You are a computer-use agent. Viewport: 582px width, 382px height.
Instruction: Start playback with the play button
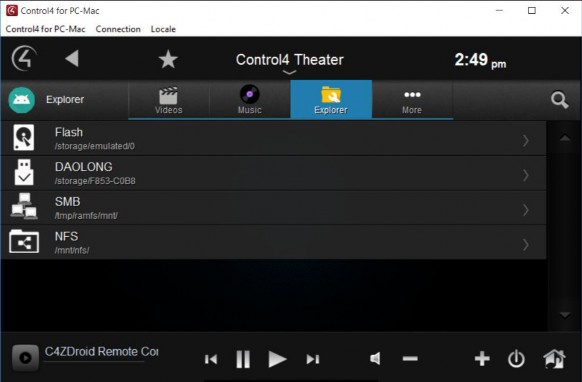coord(277,359)
